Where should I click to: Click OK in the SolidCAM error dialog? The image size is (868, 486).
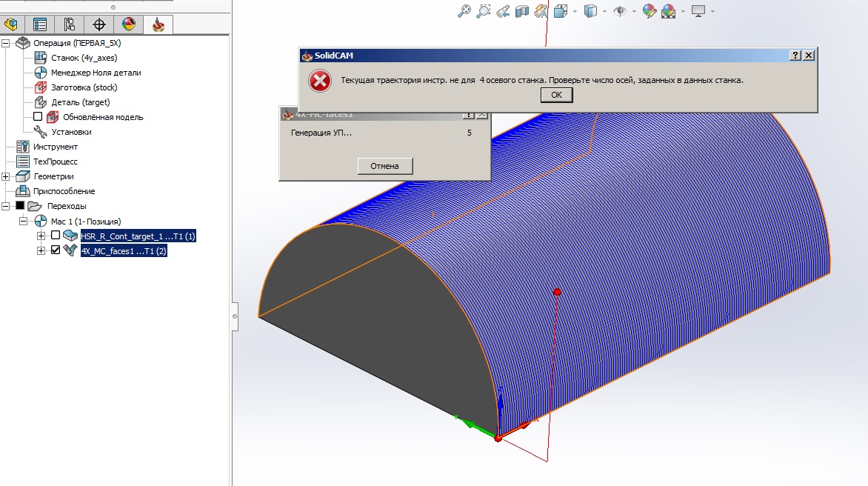pyautogui.click(x=556, y=96)
